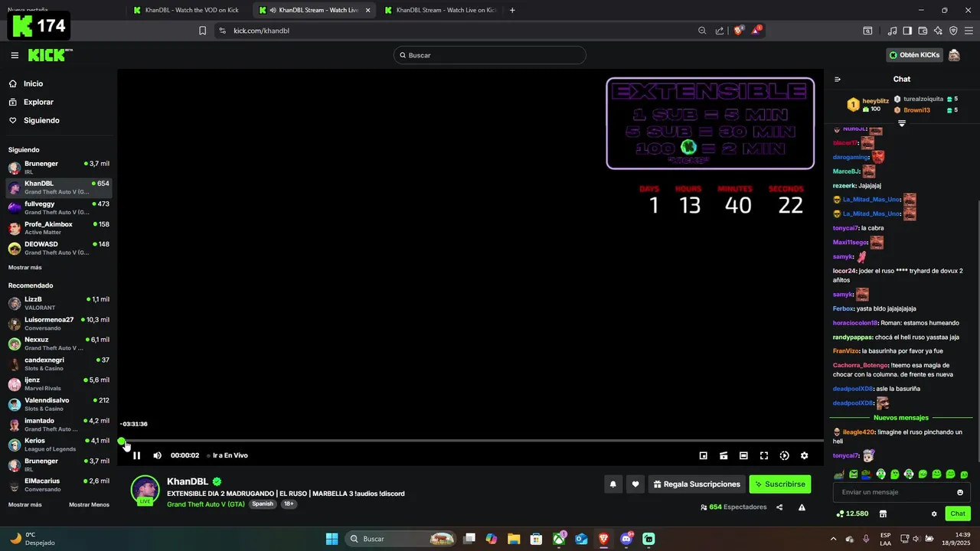
Task: Switch to KhanDBL Watch the VOD tab
Action: [187, 10]
